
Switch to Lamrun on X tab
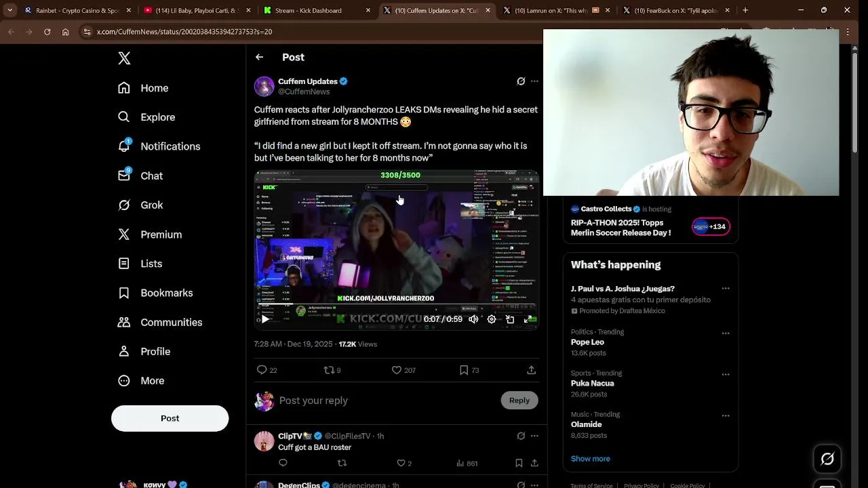tap(556, 10)
